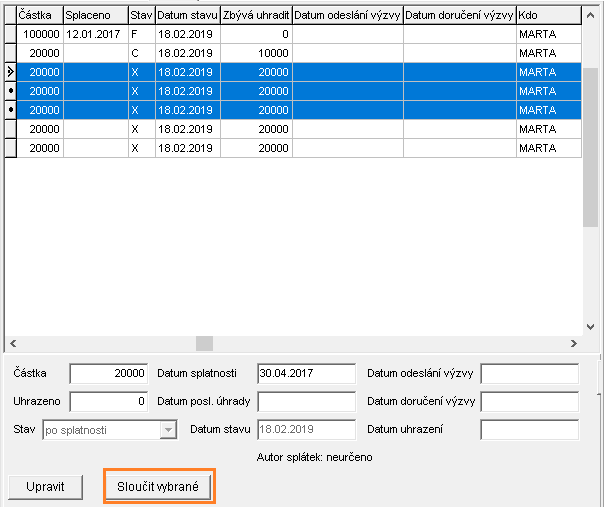Click the Datum odeslání výzvy field
This screenshot has height=507, width=604.
[x=529, y=373]
